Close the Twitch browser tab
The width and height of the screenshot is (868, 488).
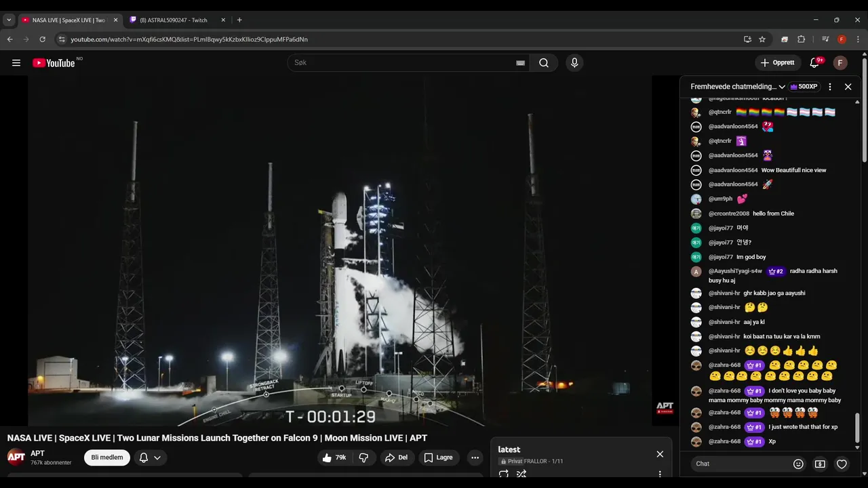[x=223, y=20]
